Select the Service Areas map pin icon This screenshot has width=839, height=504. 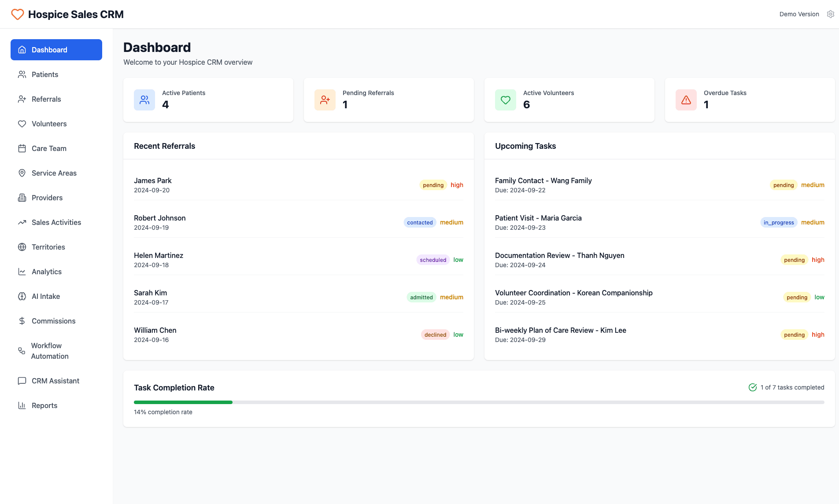click(x=22, y=173)
